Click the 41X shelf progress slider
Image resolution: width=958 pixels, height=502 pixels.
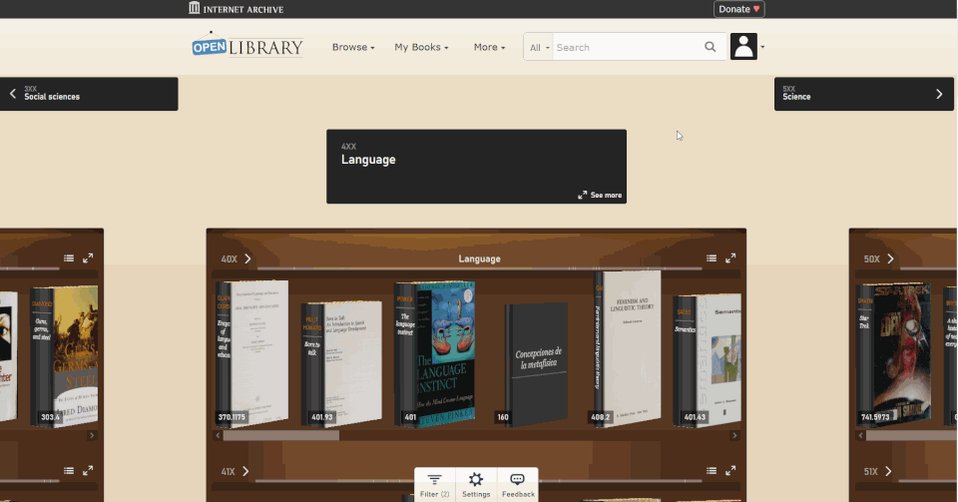(479, 481)
